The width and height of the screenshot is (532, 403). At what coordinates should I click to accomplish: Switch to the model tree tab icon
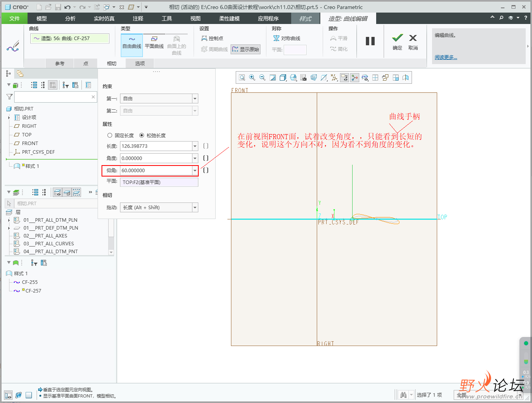pyautogui.click(x=8, y=74)
